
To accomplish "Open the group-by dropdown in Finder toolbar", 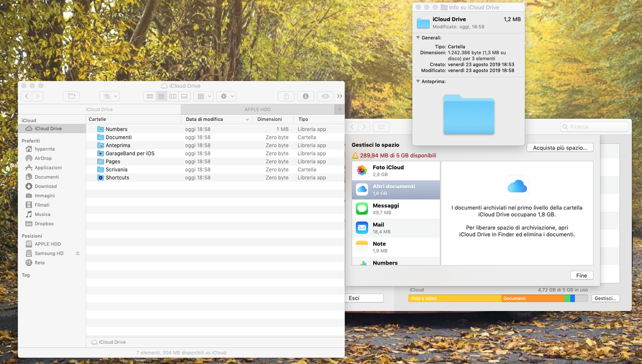I will pos(203,96).
